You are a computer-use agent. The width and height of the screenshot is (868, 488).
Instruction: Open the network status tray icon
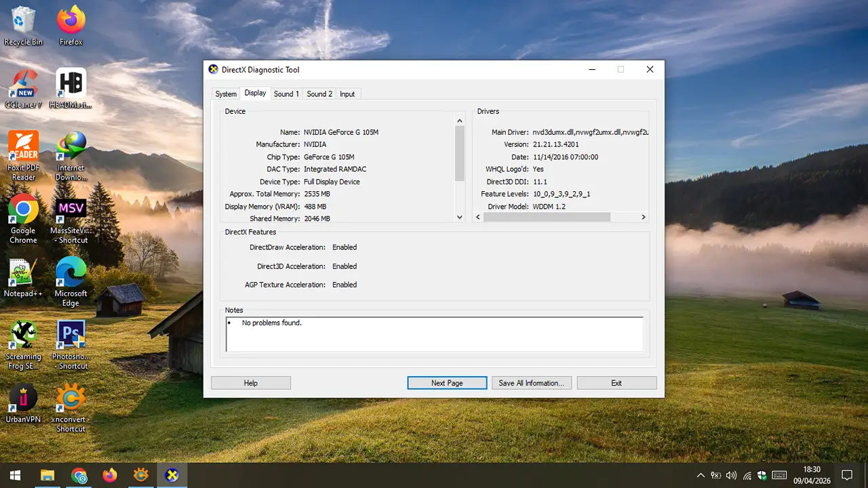tap(747, 475)
